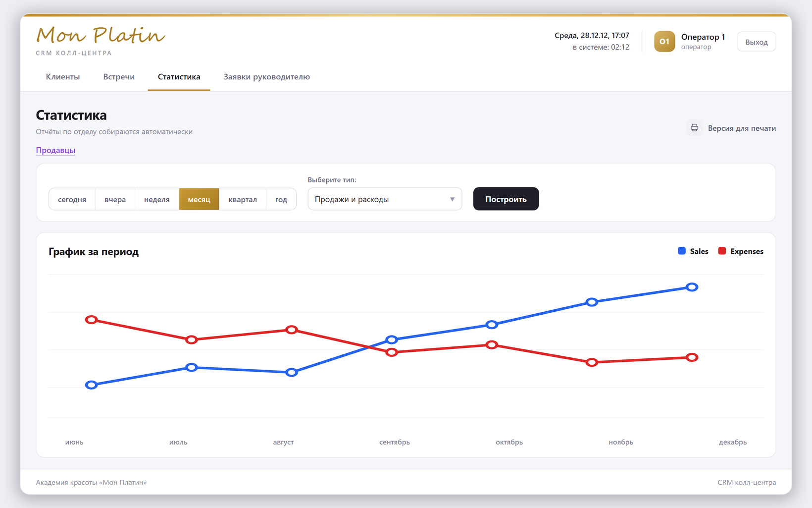Image resolution: width=812 pixels, height=508 pixels.
Task: Select the 'вчера' period option
Action: [x=115, y=199]
